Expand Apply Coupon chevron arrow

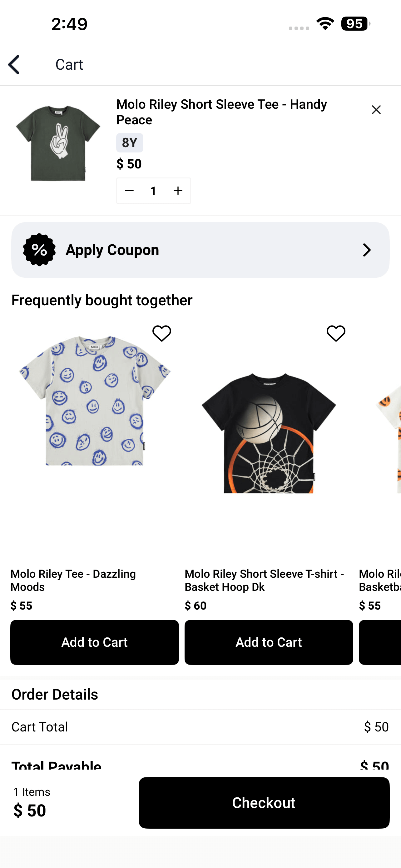click(367, 250)
